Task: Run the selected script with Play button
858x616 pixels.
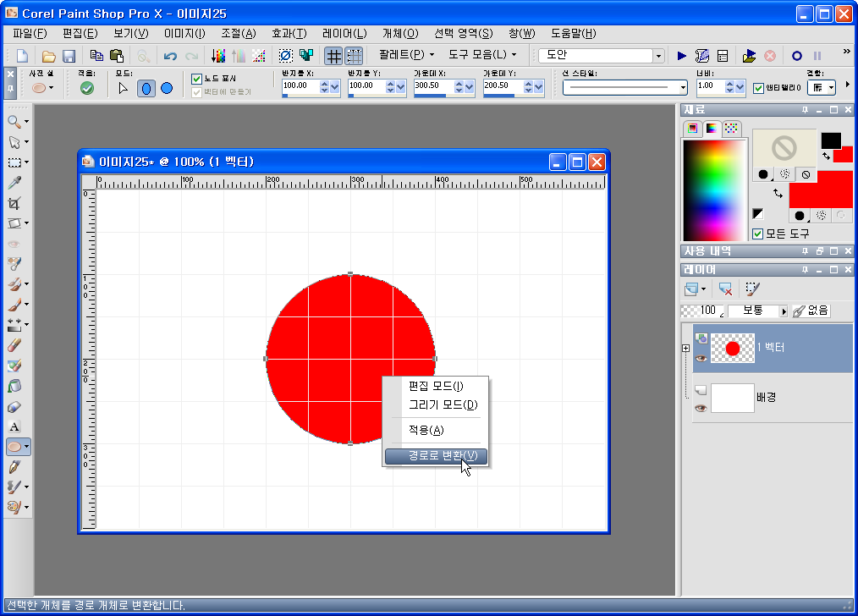Action: click(681, 56)
